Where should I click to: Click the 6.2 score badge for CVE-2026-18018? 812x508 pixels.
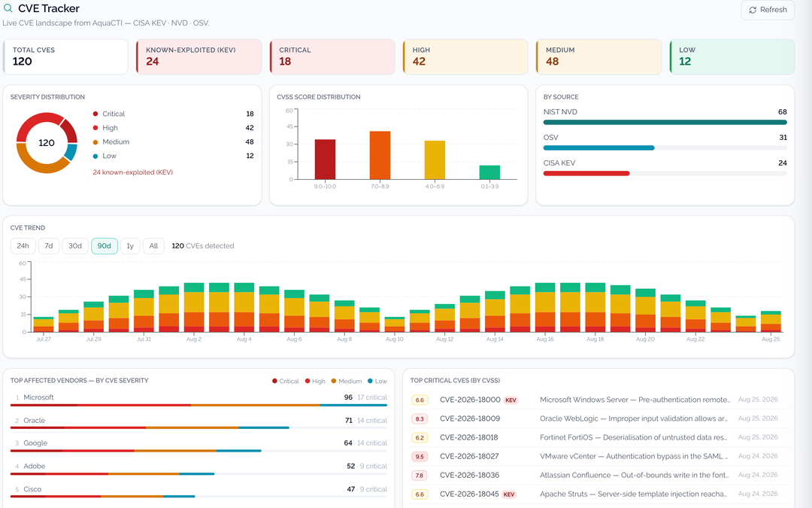(x=420, y=437)
